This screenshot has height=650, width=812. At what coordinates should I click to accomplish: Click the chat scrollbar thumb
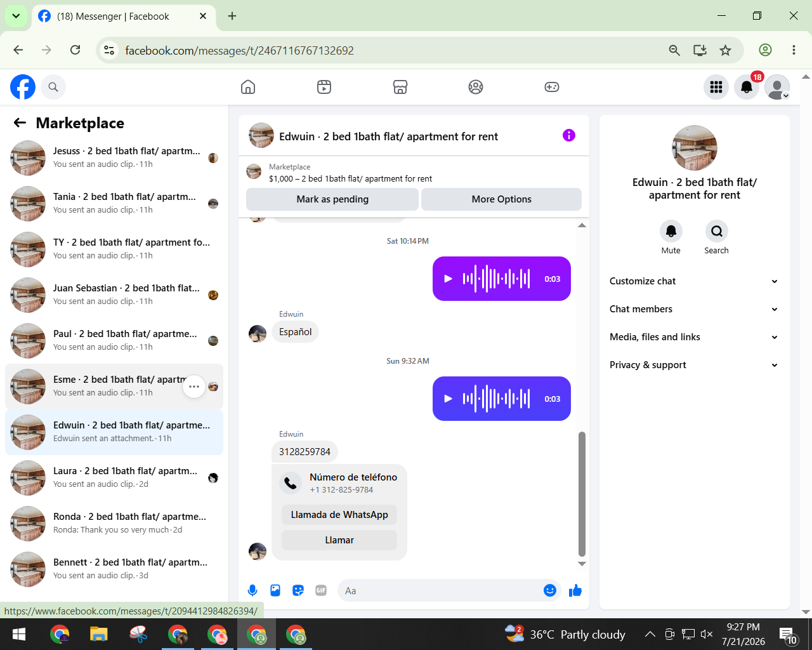582,494
